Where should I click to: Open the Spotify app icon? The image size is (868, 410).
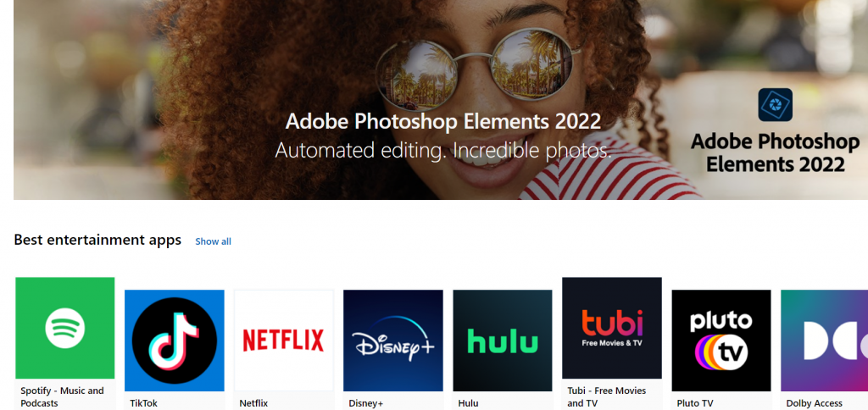pyautogui.click(x=64, y=328)
